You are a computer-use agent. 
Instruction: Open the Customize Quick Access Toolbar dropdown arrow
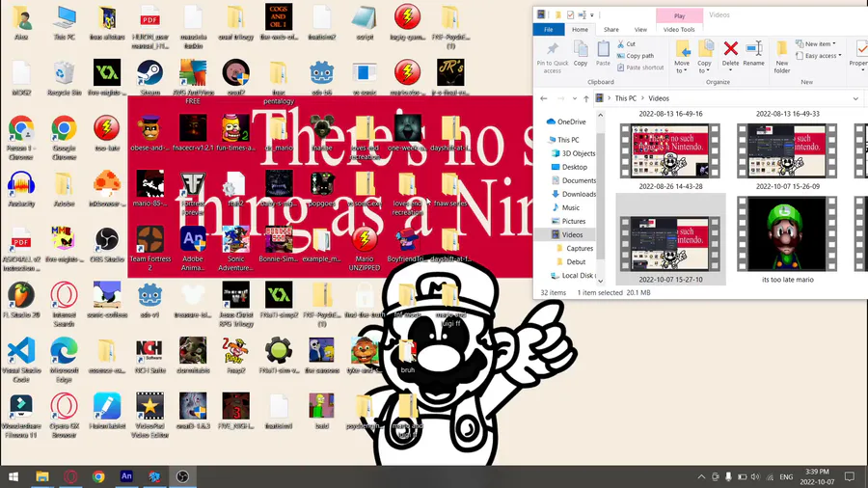coord(592,14)
